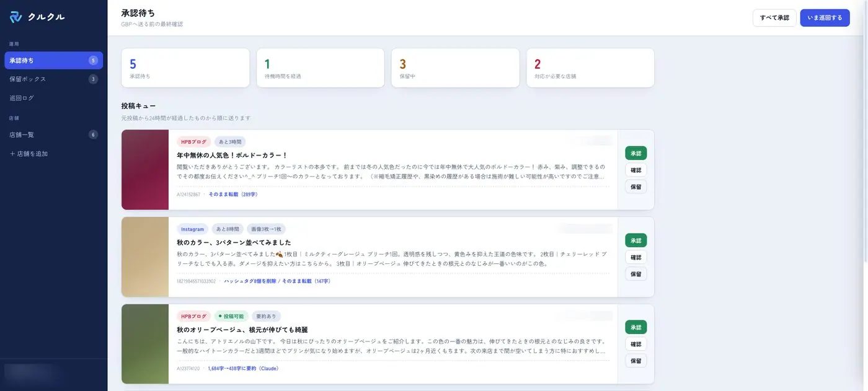Click 確認 for the 秋のオリーブベージュ post

tap(635, 344)
